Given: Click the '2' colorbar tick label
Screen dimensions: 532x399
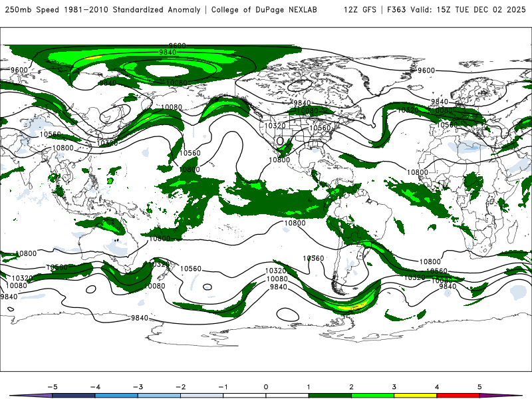Looking at the screenshot, I should pos(351,387).
